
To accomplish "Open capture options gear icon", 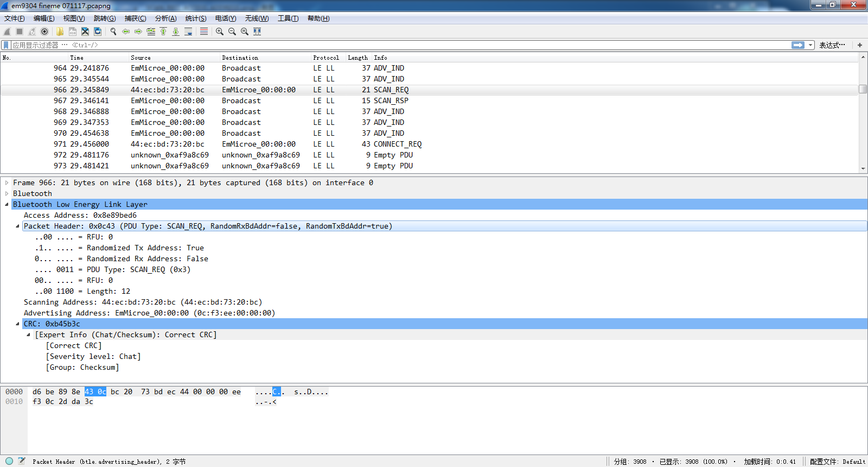I will [x=44, y=31].
